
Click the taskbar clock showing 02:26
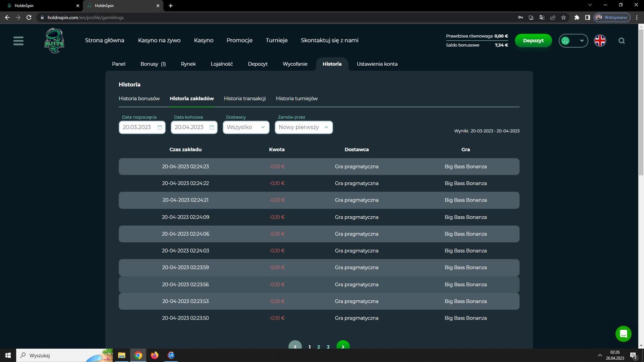tap(615, 355)
